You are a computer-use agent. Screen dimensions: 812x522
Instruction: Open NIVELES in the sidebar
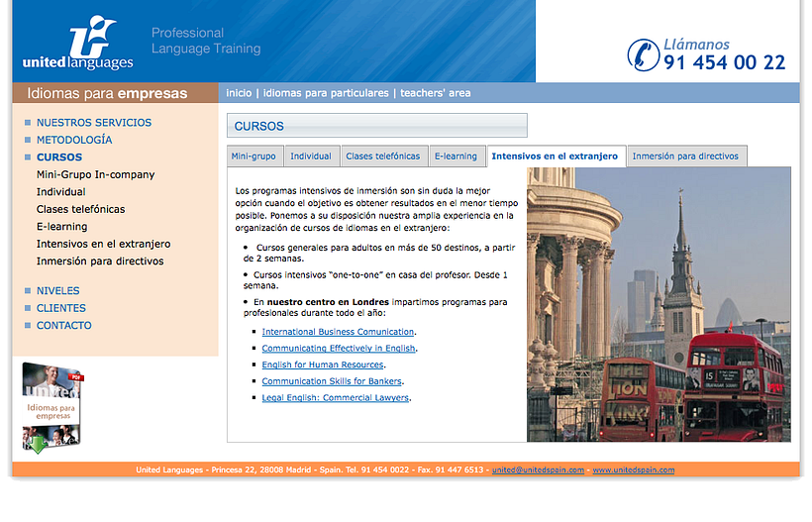click(58, 291)
